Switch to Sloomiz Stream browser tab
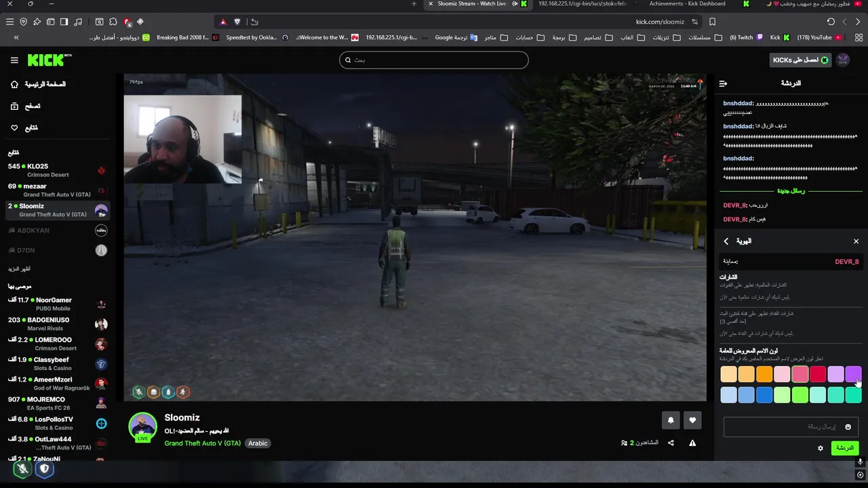868x488 pixels. (477, 4)
